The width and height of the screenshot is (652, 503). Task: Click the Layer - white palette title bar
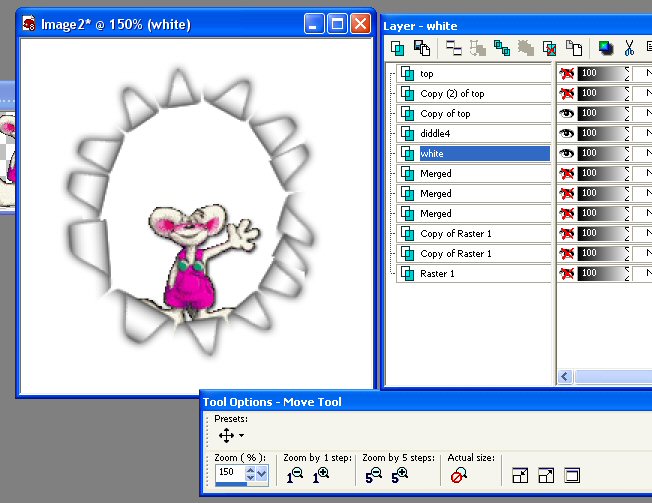(516, 26)
